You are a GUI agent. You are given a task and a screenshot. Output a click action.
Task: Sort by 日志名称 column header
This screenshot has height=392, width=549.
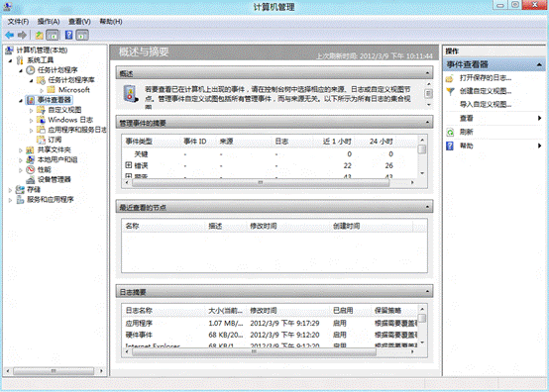[139, 311]
